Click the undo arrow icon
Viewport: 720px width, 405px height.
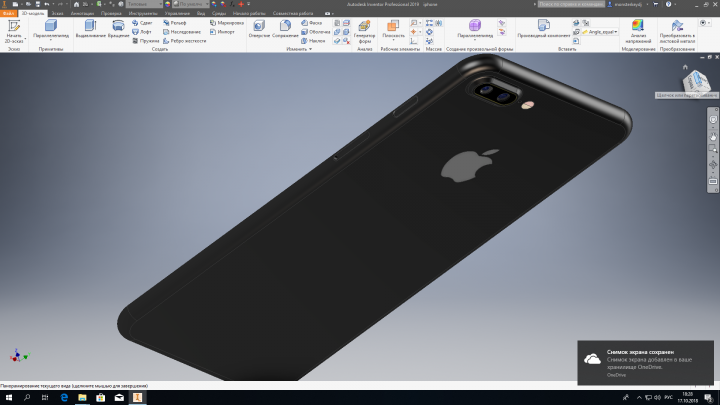point(47,4)
